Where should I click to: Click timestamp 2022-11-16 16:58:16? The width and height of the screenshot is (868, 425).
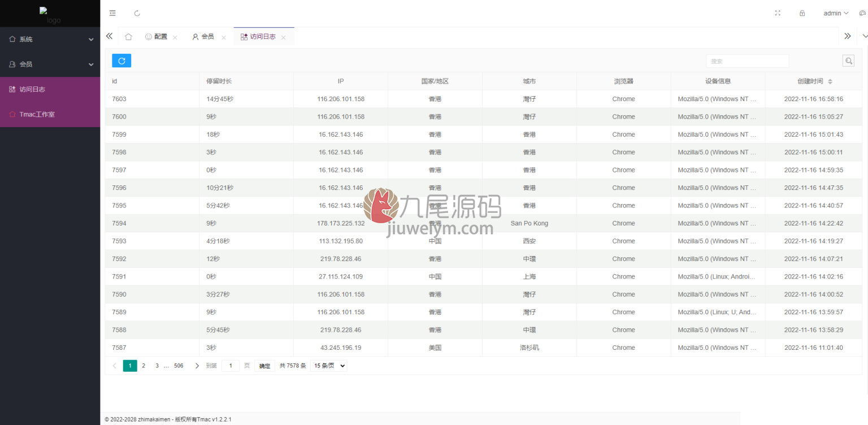click(x=814, y=99)
